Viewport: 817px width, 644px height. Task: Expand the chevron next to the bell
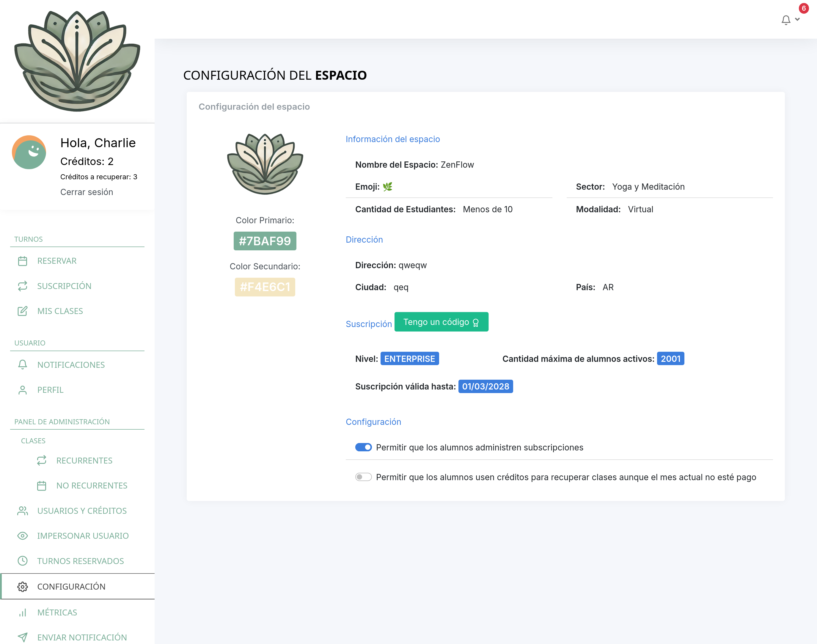[797, 19]
